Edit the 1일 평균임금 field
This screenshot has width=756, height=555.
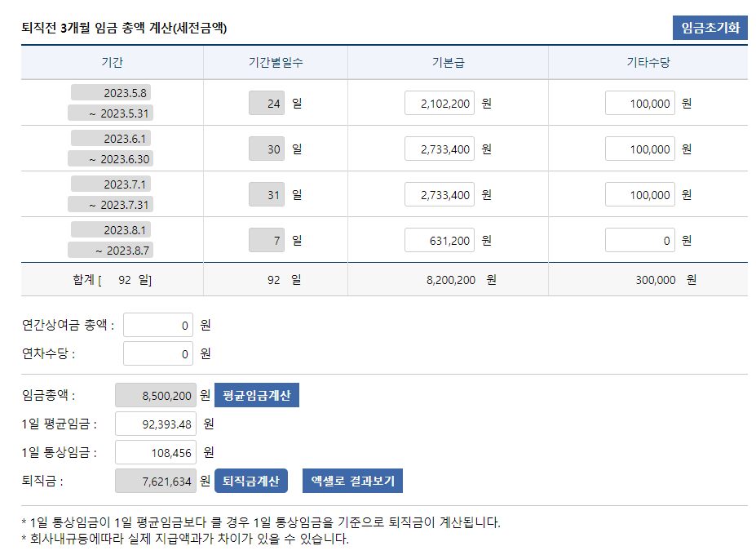tap(156, 424)
